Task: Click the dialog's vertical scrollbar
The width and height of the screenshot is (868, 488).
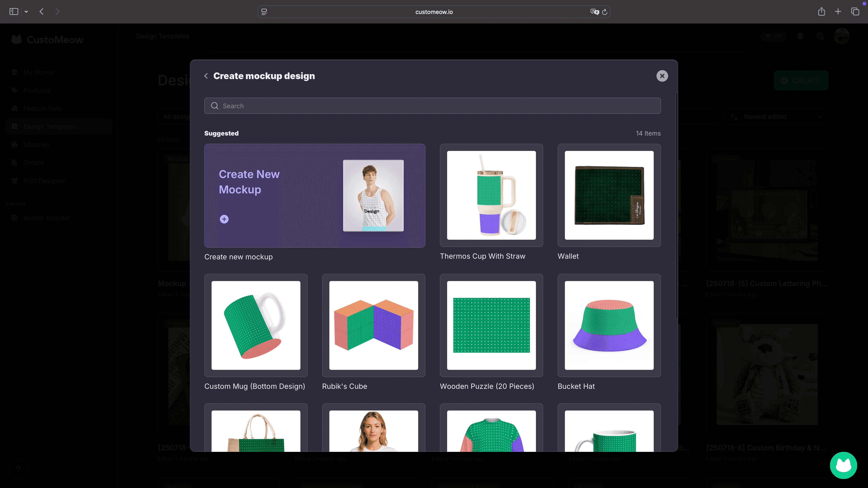Action: click(676, 205)
